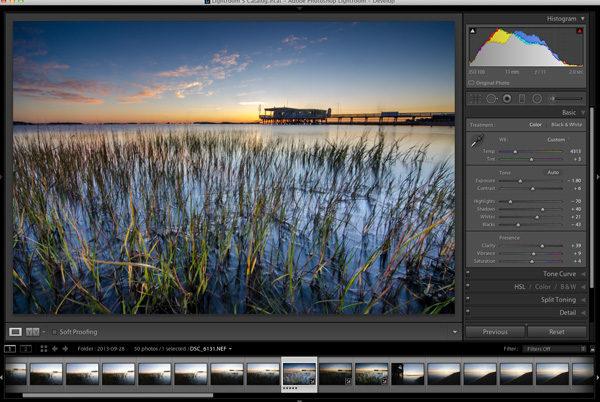Select main window display button 1

[x=10, y=348]
